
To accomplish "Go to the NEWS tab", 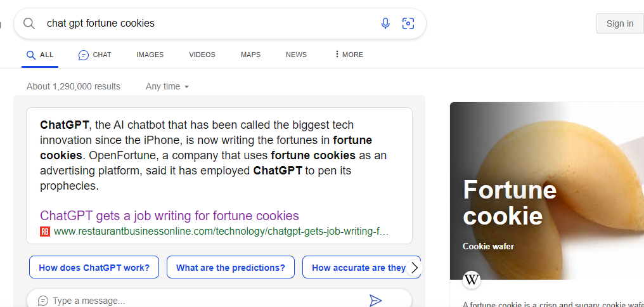I will (x=296, y=55).
